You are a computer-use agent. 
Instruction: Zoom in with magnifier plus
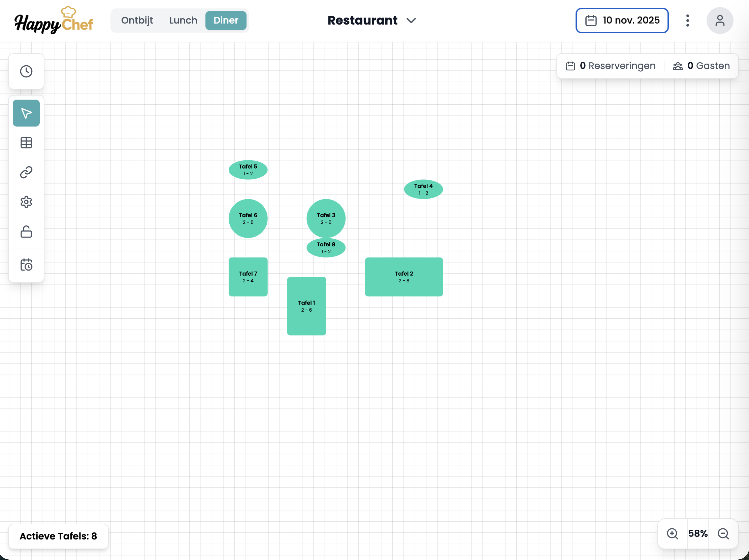[672, 534]
